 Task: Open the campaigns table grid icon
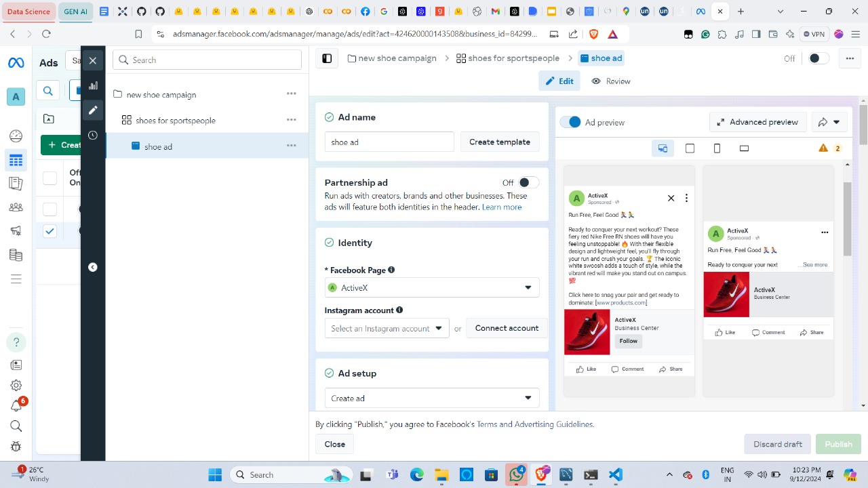16,161
